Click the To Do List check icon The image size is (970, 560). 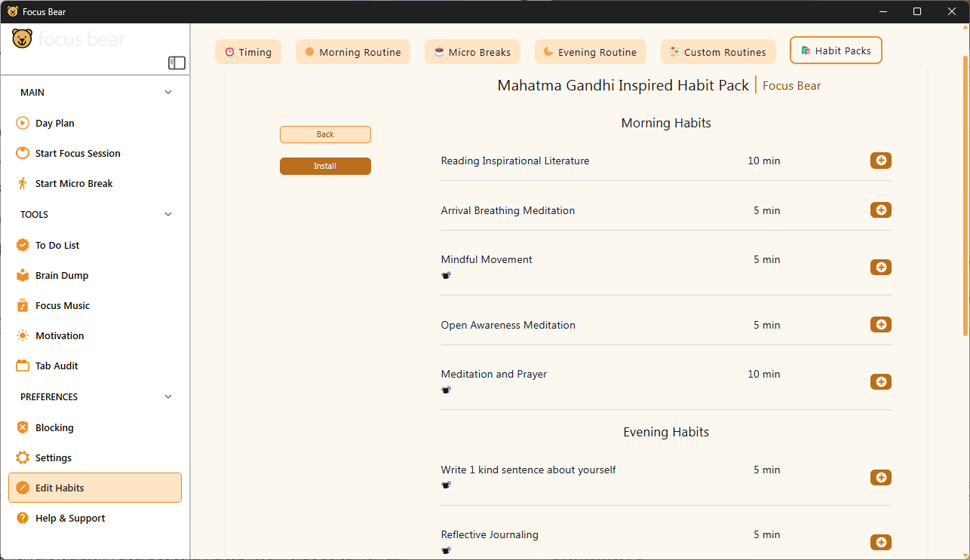(x=23, y=245)
